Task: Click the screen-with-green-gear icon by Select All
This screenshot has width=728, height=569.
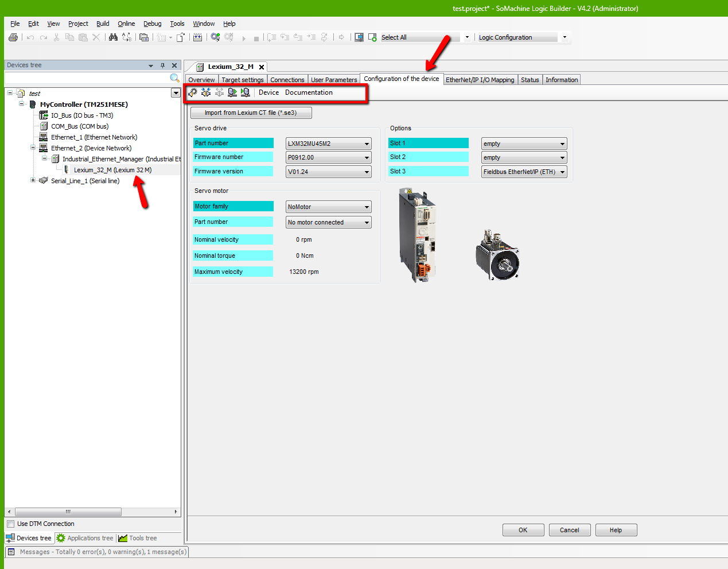Action: point(372,37)
